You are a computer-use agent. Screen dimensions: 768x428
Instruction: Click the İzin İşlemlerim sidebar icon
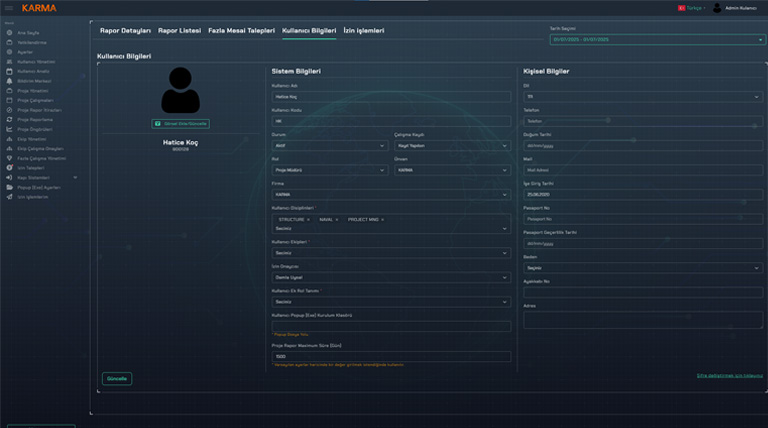click(9, 197)
